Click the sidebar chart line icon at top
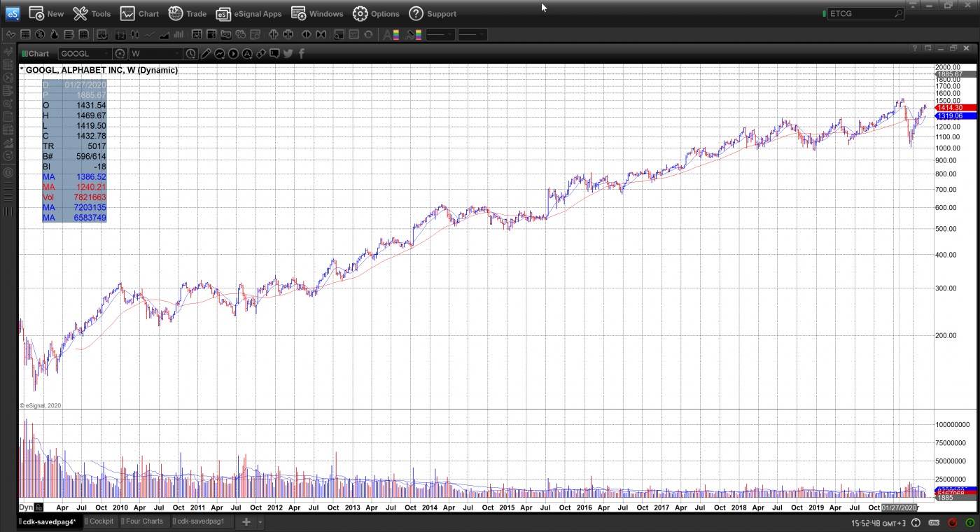 coord(8,50)
